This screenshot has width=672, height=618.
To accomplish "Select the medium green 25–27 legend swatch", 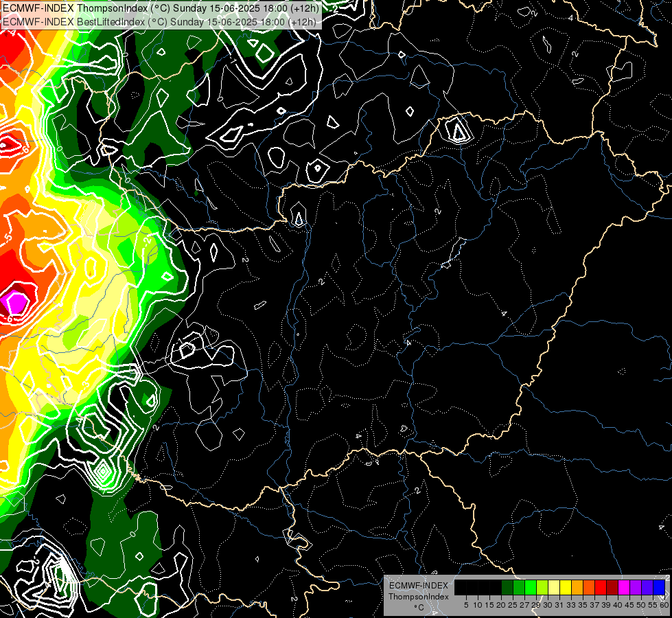I will tap(519, 588).
